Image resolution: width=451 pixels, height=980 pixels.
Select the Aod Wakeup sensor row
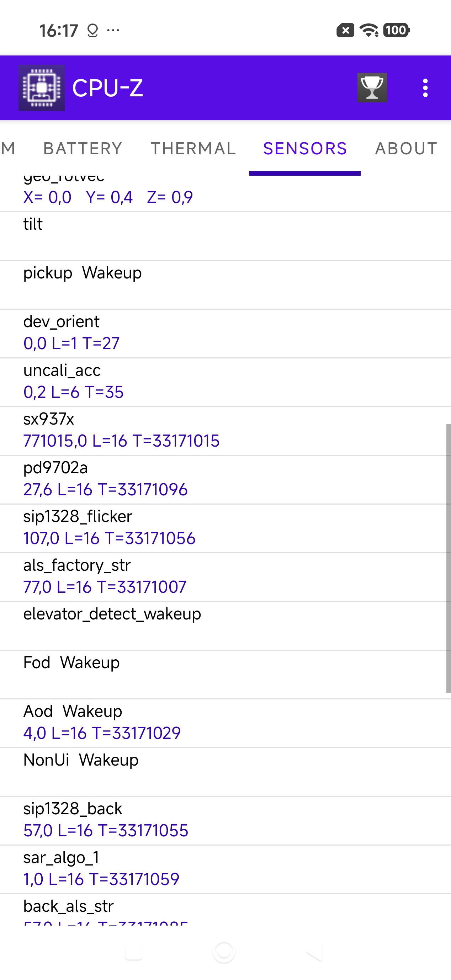[225, 723]
